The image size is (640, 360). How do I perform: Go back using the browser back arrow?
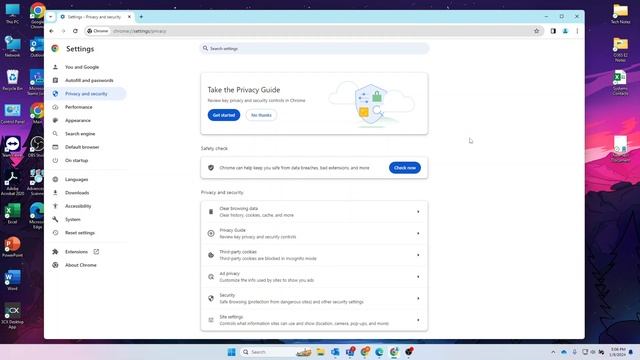(x=51, y=31)
